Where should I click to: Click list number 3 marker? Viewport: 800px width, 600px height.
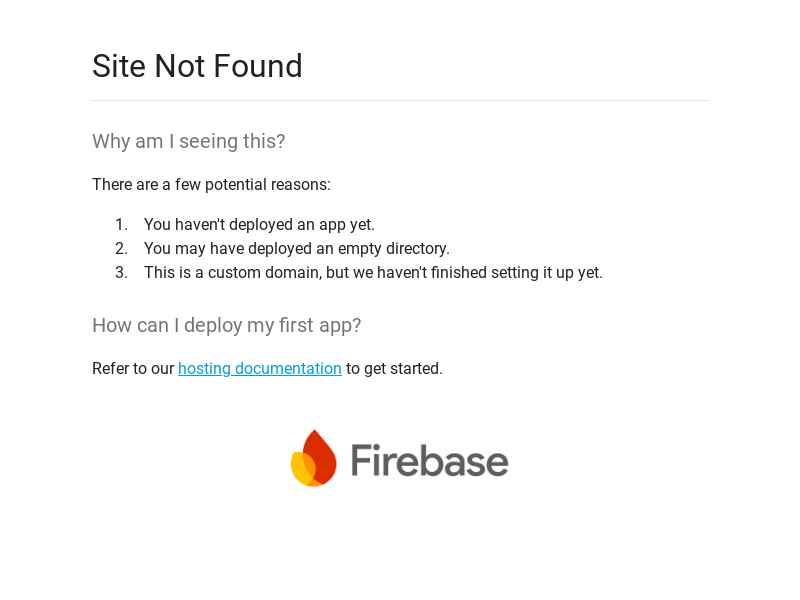[x=121, y=273]
